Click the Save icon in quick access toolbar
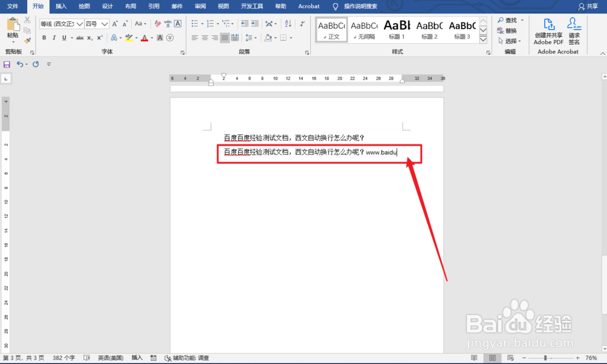Screen dimensions: 607x364 (7, 64)
